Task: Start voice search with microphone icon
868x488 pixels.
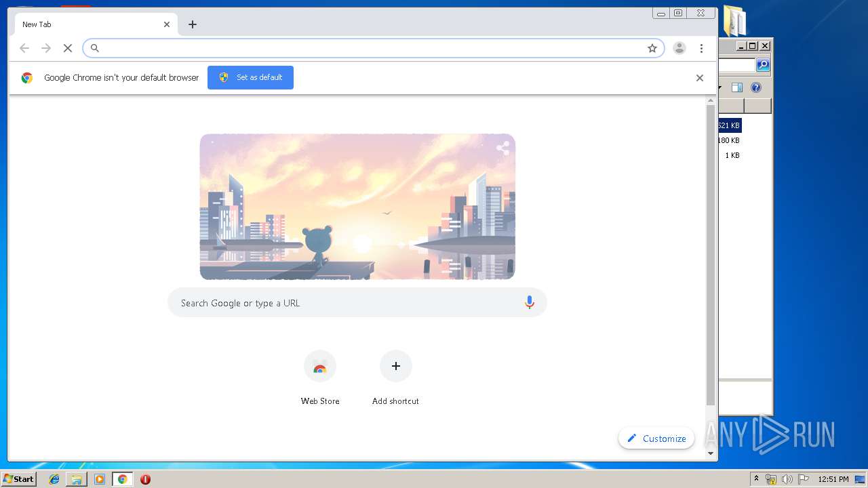Action: coord(530,303)
